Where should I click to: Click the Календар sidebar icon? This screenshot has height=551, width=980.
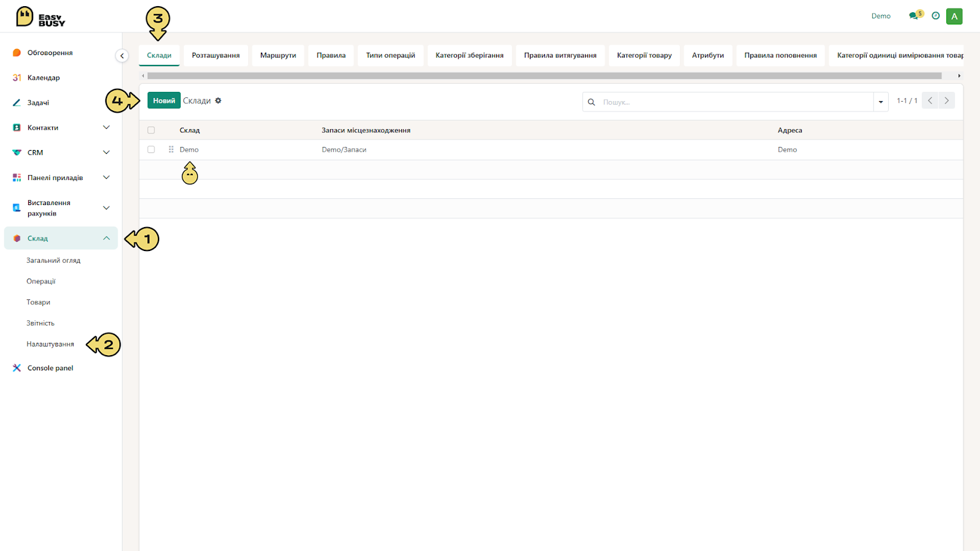[17, 78]
